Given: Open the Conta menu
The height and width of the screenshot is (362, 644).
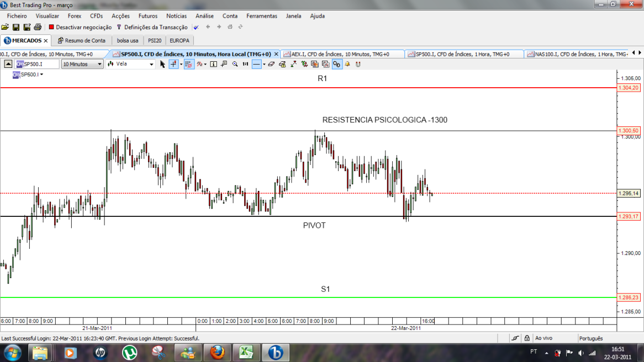Looking at the screenshot, I should (x=230, y=16).
